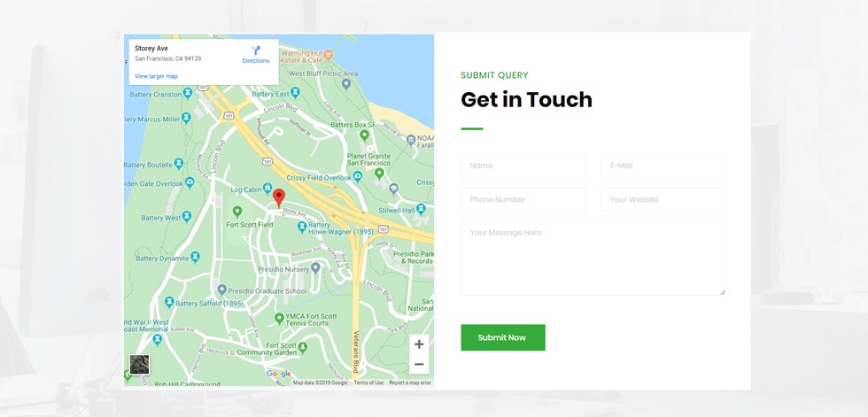Select the Battery Marcus Miller marker
This screenshot has width=868, height=417.
(x=187, y=118)
